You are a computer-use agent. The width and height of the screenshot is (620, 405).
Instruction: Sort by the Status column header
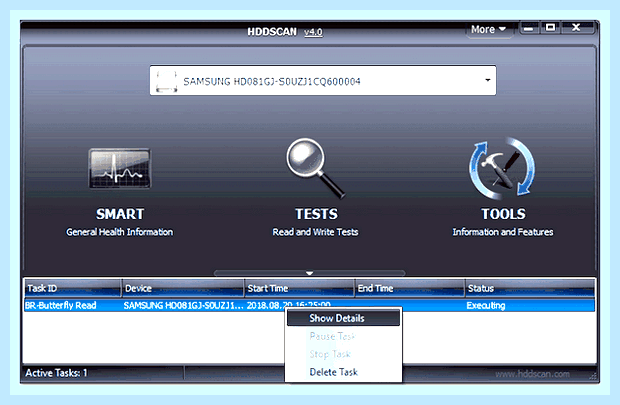click(530, 288)
